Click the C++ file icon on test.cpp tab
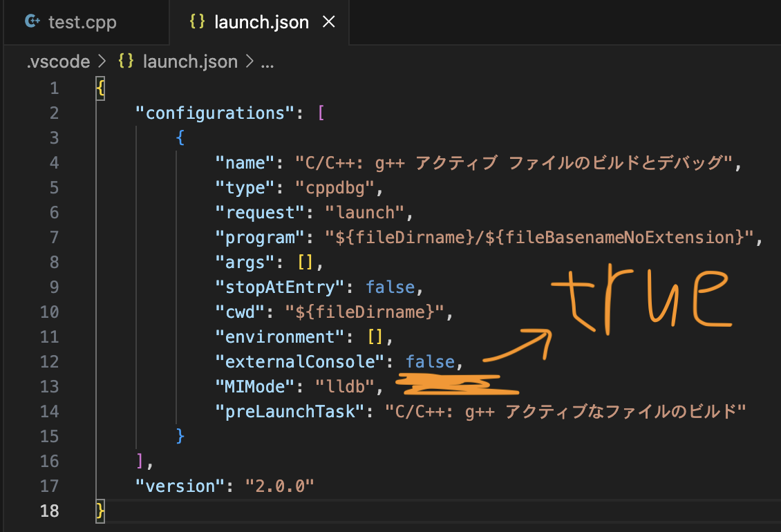The image size is (781, 532). [x=32, y=21]
